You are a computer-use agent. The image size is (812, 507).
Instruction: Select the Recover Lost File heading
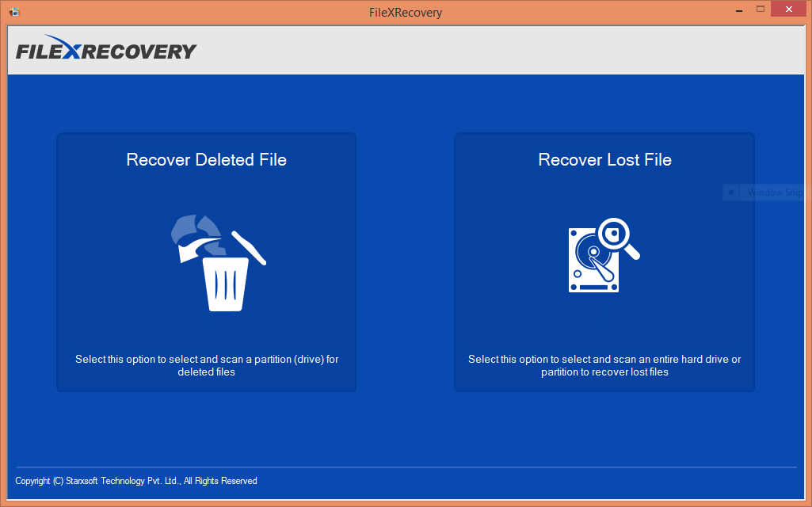click(x=604, y=160)
